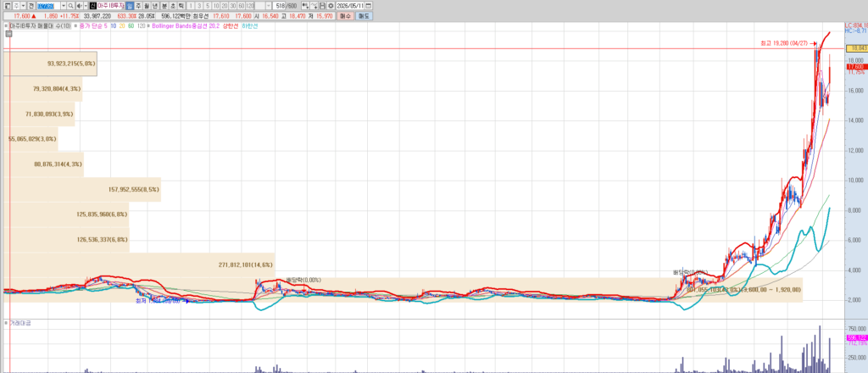868x373 pixels.
Task: Expand the stock code history dropdown
Action: click(63, 6)
